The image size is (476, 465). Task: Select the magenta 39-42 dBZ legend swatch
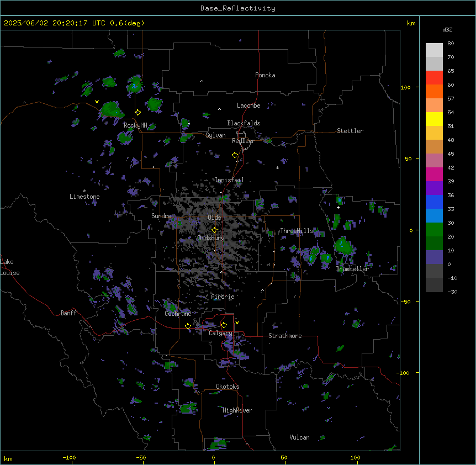pyautogui.click(x=434, y=174)
